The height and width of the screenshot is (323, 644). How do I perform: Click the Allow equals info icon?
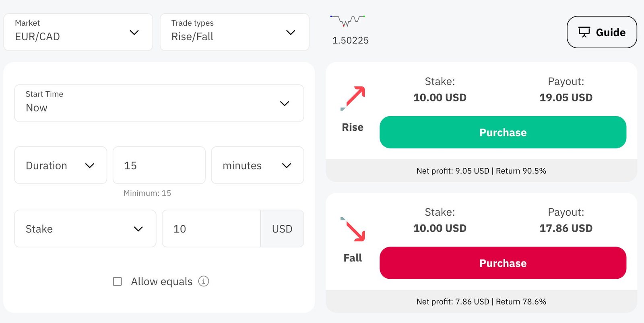click(x=204, y=281)
